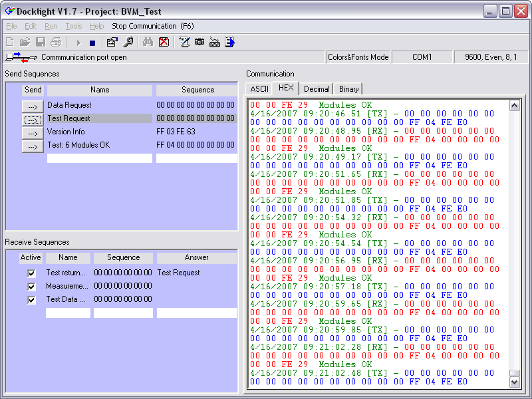Click the Snapshot camera icon
Screen dimensions: 532x399
[199, 42]
